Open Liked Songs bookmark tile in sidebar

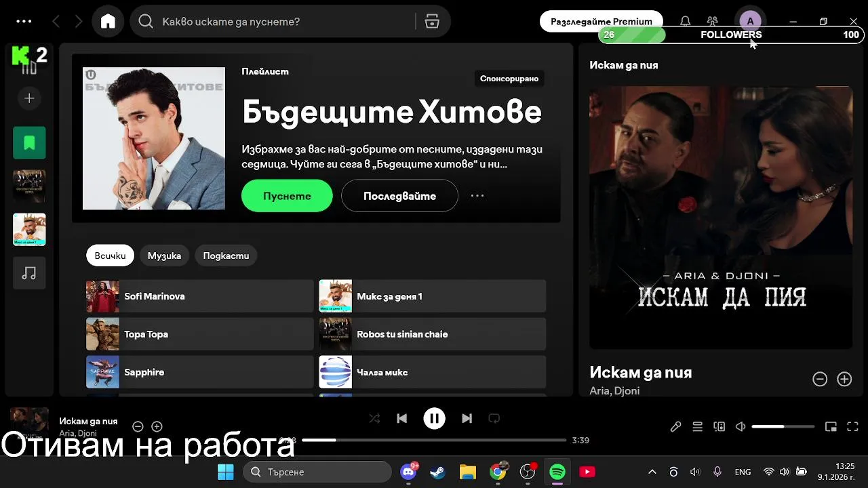[29, 142]
